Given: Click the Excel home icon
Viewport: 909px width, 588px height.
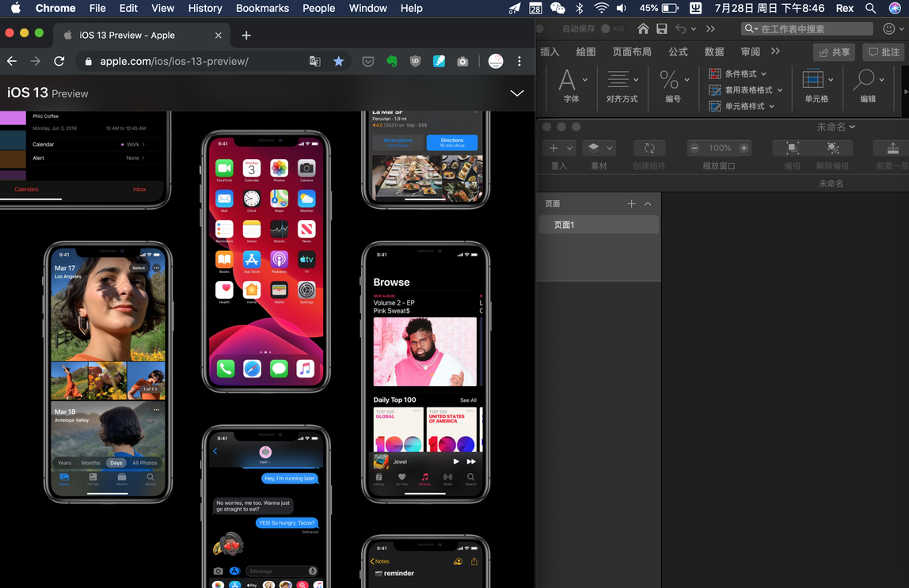Looking at the screenshot, I should point(643,28).
